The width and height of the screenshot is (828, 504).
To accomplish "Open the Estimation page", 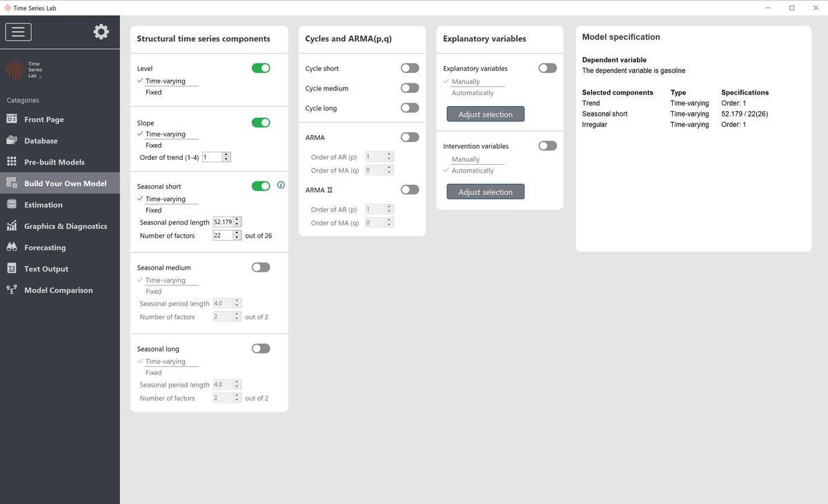I will 43,205.
